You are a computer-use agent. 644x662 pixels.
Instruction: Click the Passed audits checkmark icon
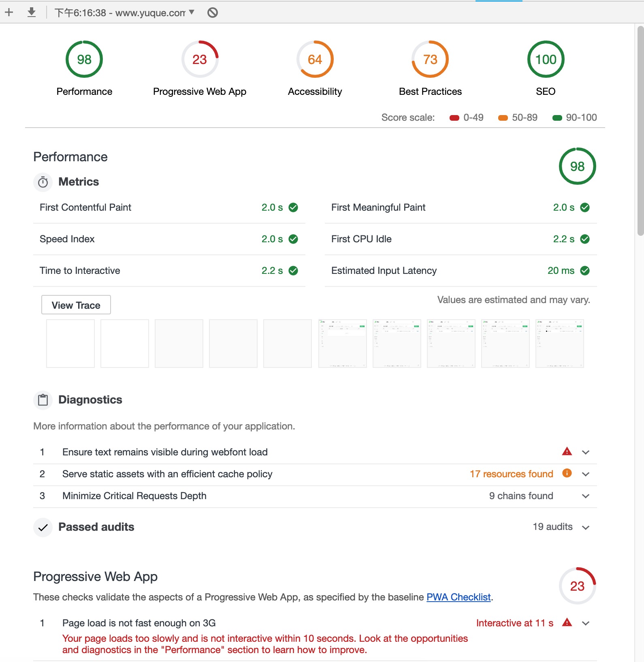pyautogui.click(x=43, y=527)
